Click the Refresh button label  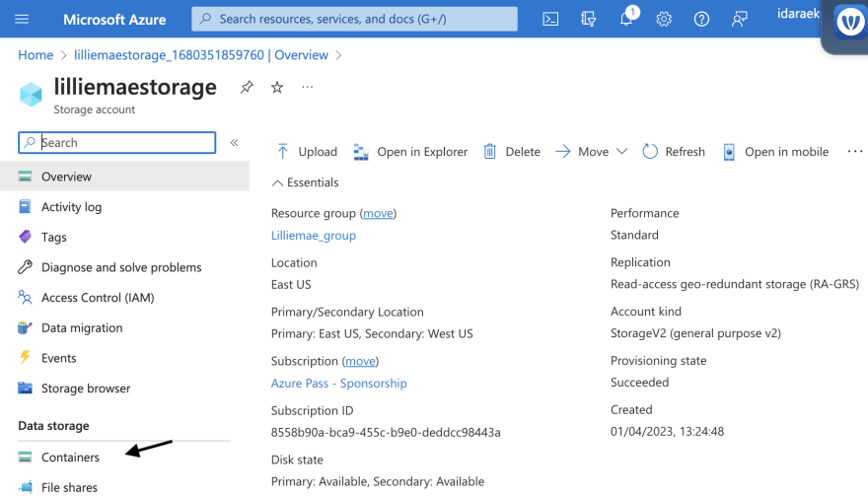(685, 152)
